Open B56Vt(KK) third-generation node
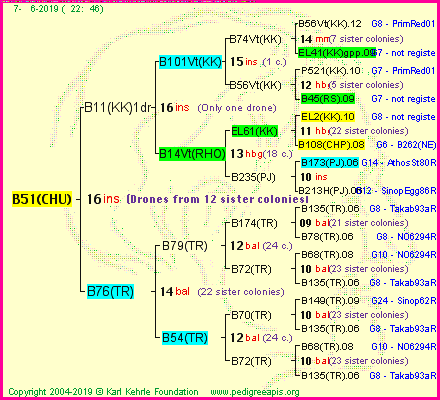The width and height of the screenshot is (440, 400). [x=256, y=85]
